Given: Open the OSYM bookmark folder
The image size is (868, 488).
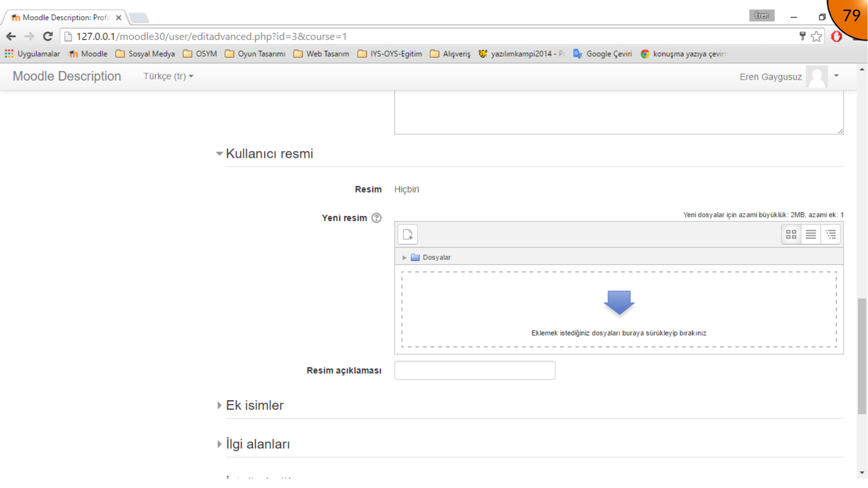Looking at the screenshot, I should pos(200,54).
